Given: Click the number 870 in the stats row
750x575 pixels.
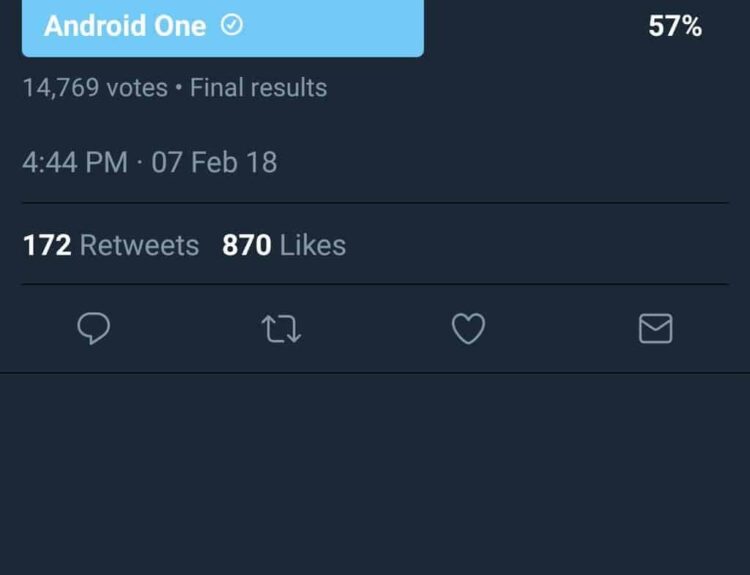Looking at the screenshot, I should click(x=246, y=245).
